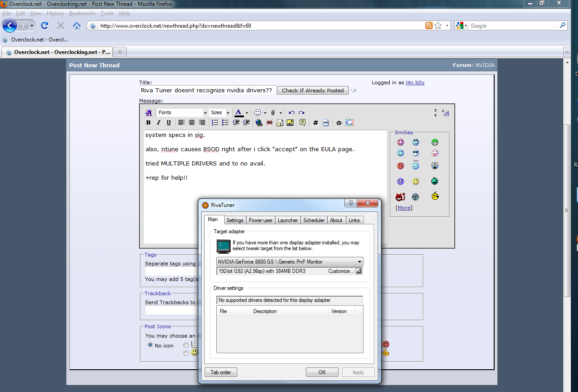Open the Sizes dropdown
This screenshot has width=578, height=392.
click(x=220, y=113)
